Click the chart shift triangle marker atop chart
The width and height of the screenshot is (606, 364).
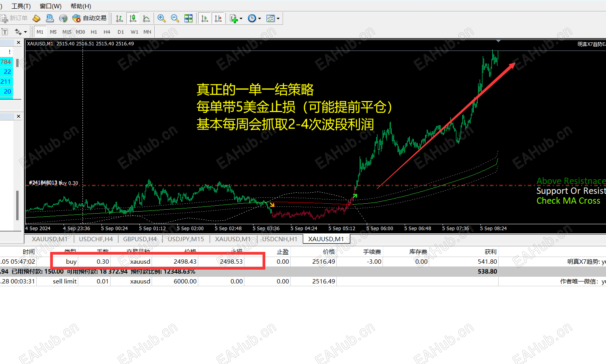499,41
